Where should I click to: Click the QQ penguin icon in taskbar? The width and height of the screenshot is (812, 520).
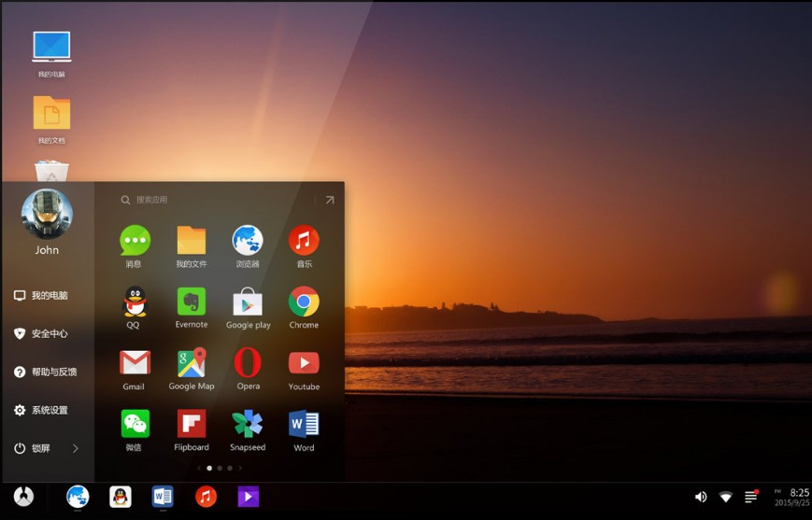(x=121, y=497)
